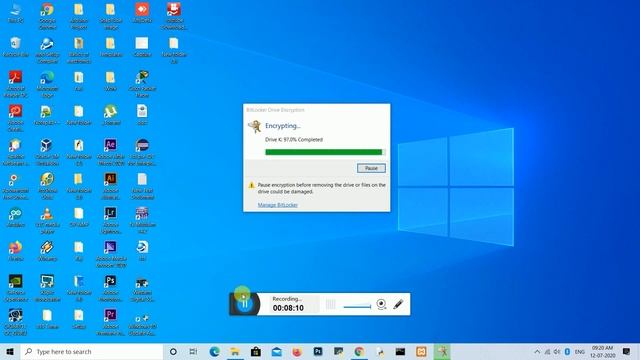Open the taskbar clock and date
This screenshot has width=640, height=360.
click(x=602, y=351)
